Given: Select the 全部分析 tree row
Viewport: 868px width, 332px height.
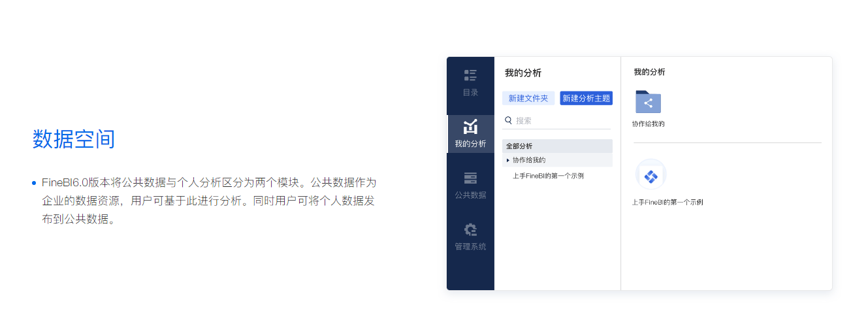Looking at the screenshot, I should (557, 146).
